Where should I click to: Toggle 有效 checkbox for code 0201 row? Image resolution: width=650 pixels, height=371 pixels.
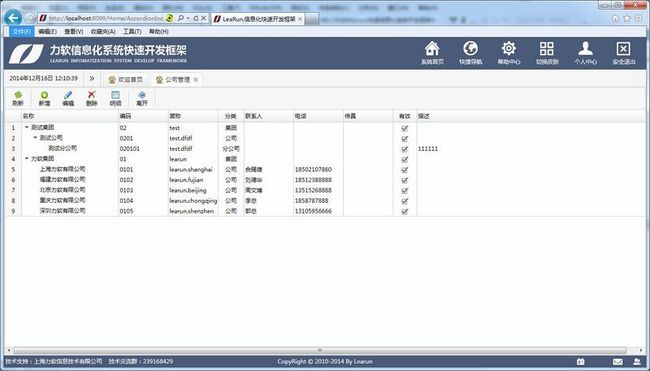click(405, 139)
